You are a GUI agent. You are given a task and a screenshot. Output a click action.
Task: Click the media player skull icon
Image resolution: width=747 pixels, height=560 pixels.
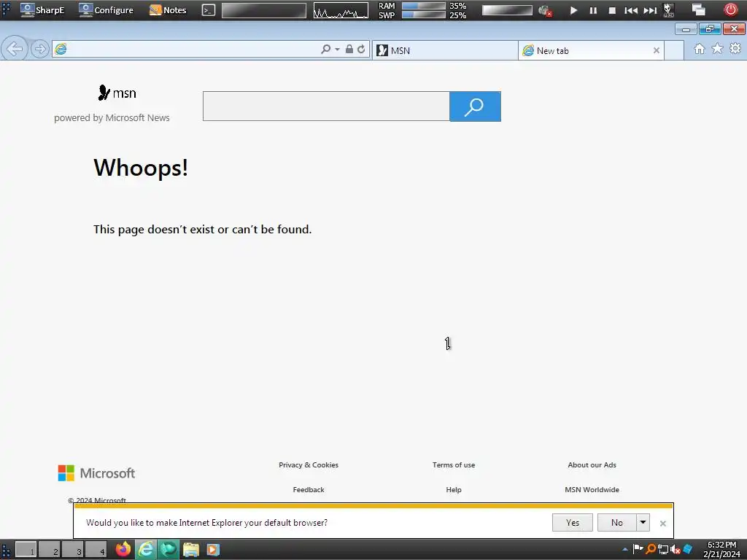(668, 10)
